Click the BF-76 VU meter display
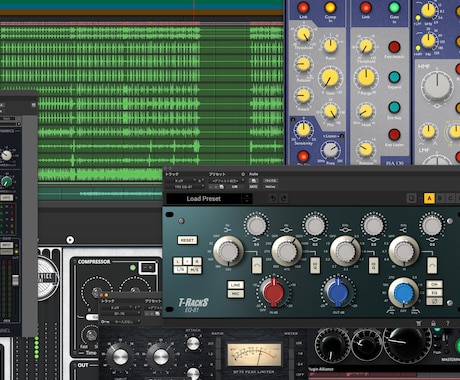Image resolution: width=460 pixels, height=380 pixels. pos(254,355)
